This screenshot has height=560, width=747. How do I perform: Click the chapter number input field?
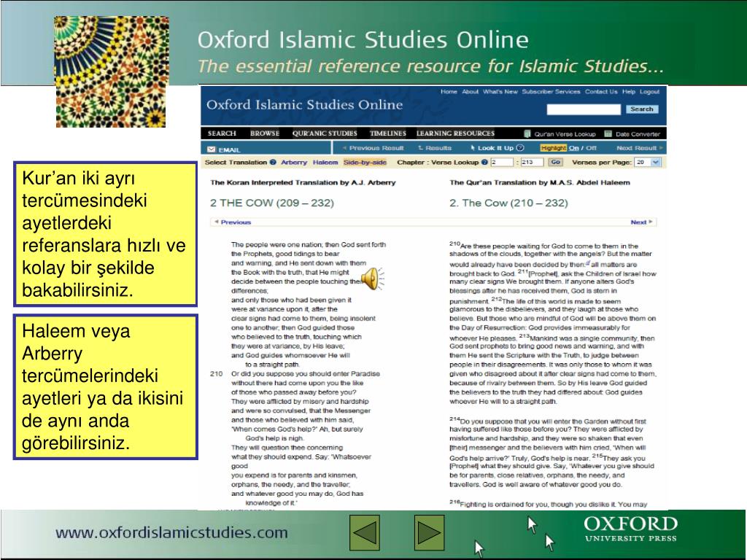tap(502, 163)
